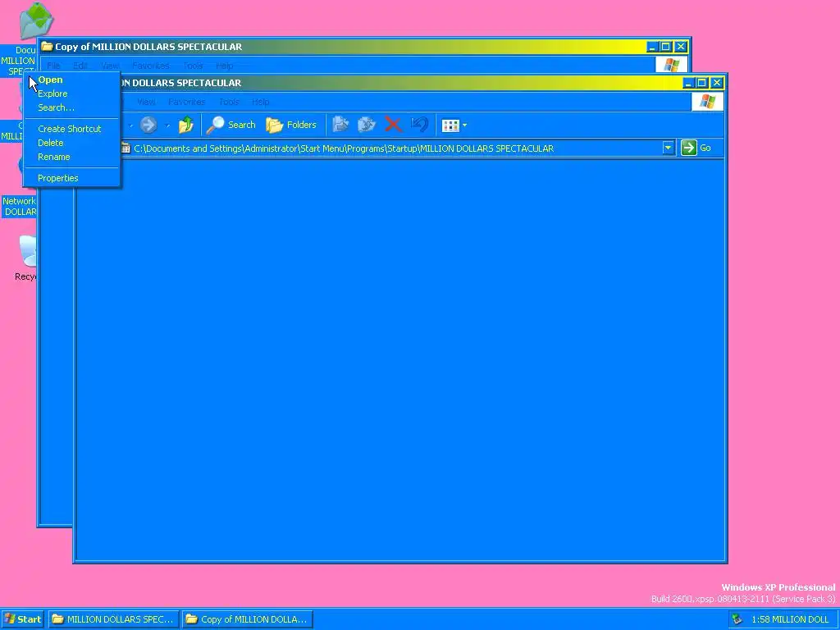840x630 pixels.
Task: Open Tools menu in front window
Action: (x=229, y=102)
